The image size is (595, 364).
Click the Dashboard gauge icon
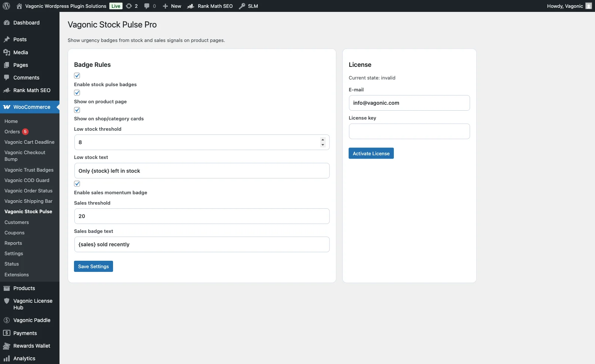(7, 23)
